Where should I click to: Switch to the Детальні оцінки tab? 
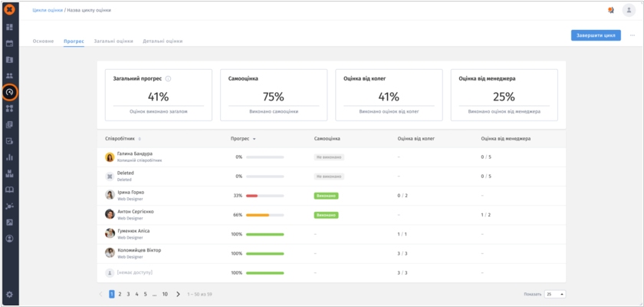click(163, 41)
